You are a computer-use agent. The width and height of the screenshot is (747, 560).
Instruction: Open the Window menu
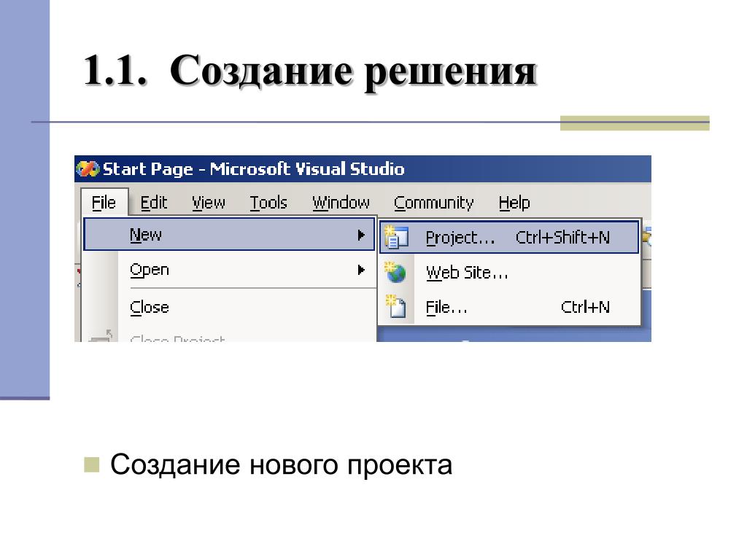tap(341, 203)
